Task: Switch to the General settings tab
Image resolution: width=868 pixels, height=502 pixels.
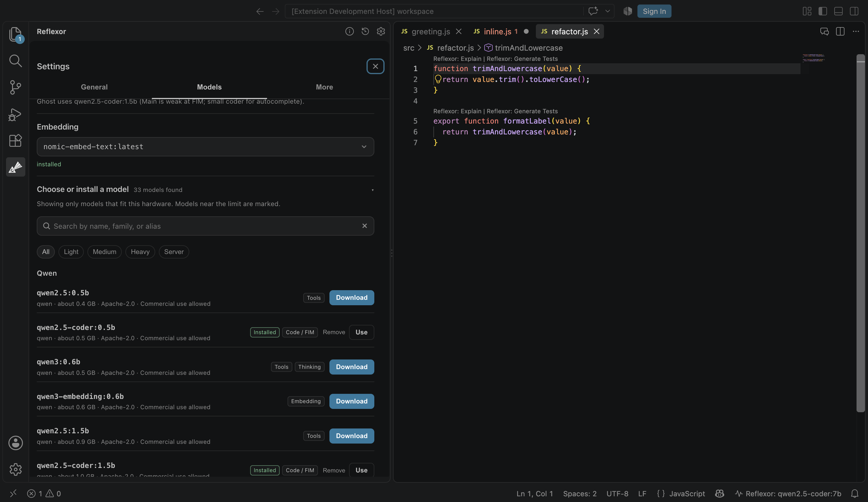Action: (x=94, y=87)
